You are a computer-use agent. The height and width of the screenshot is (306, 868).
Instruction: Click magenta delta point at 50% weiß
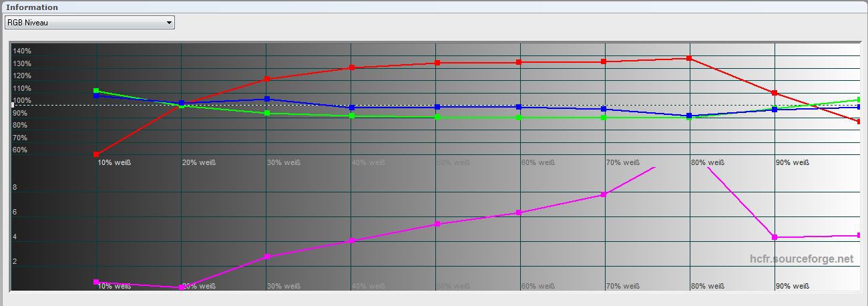click(x=437, y=224)
